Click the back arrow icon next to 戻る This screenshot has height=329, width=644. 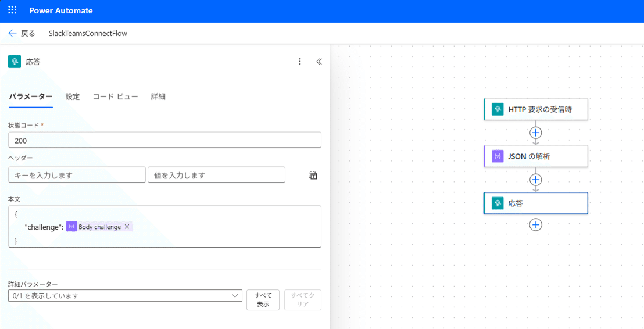[x=12, y=34]
